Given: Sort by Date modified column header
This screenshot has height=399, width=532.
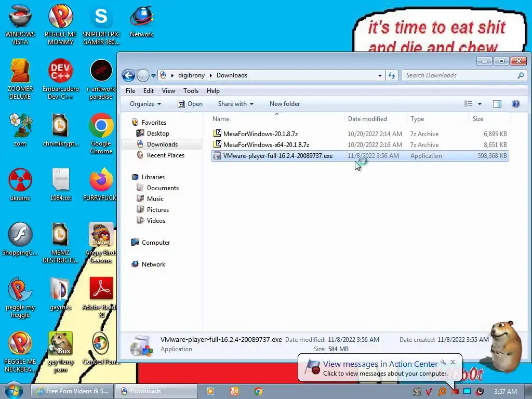Looking at the screenshot, I should (x=376, y=119).
